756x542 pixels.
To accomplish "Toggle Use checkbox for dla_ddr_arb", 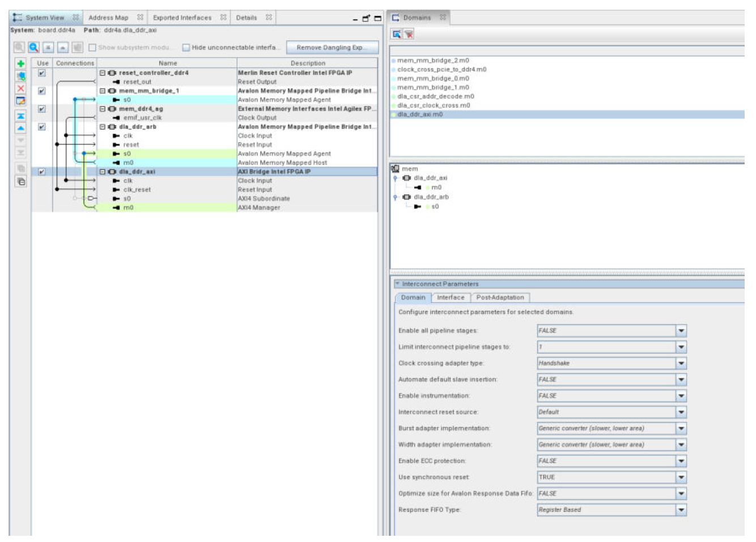I will tap(42, 127).
